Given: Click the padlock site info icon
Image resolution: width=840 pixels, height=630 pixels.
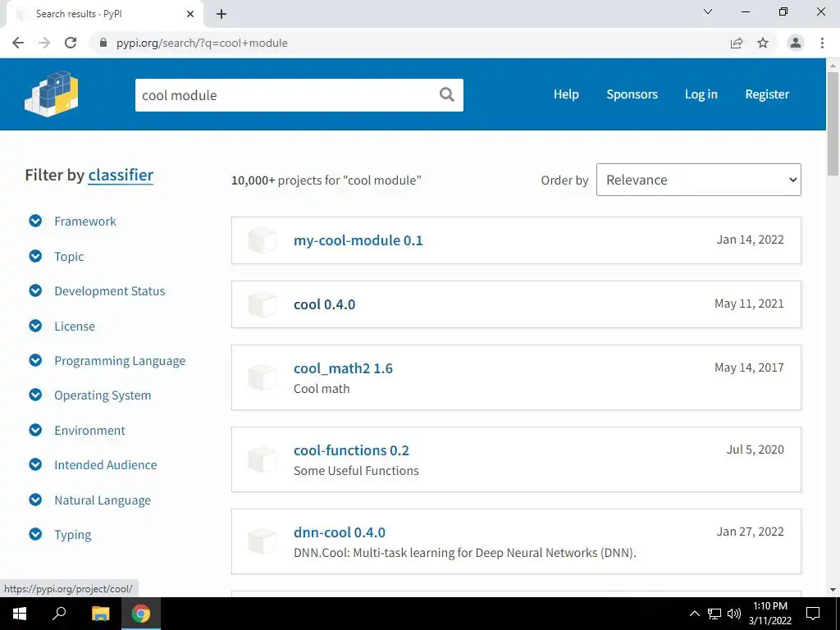Looking at the screenshot, I should [x=103, y=43].
